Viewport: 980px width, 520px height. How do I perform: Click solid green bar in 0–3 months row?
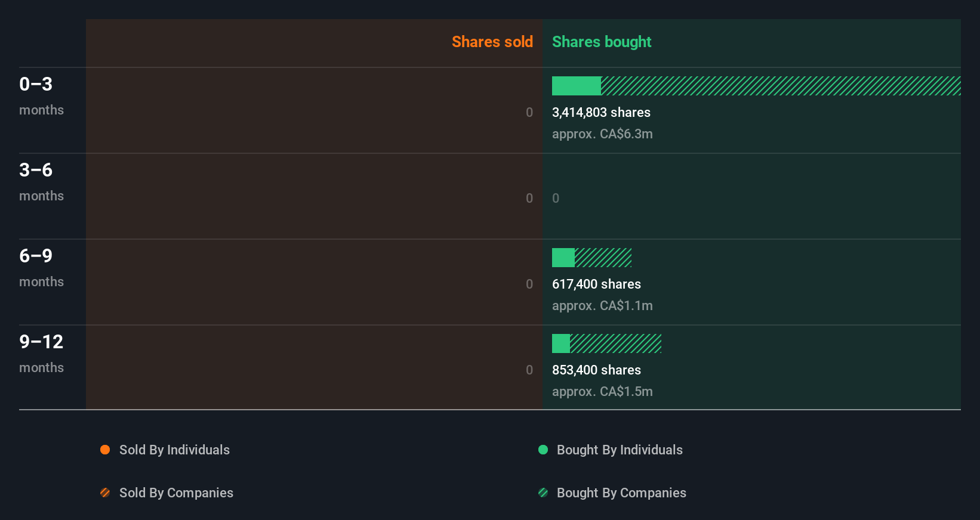pos(577,86)
